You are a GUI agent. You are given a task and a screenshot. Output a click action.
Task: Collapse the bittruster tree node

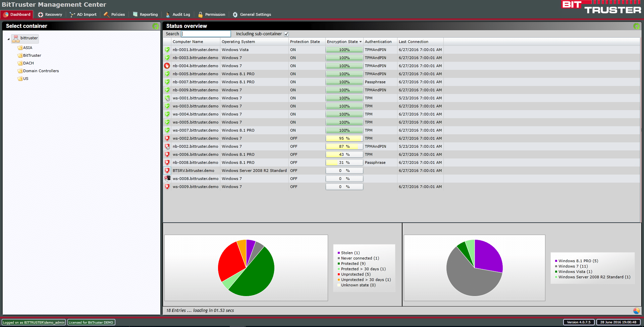[x=9, y=39]
